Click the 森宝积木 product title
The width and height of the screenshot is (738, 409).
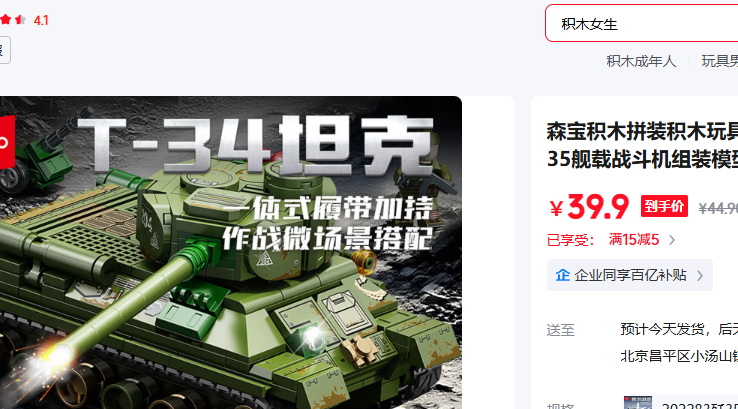[x=642, y=145]
